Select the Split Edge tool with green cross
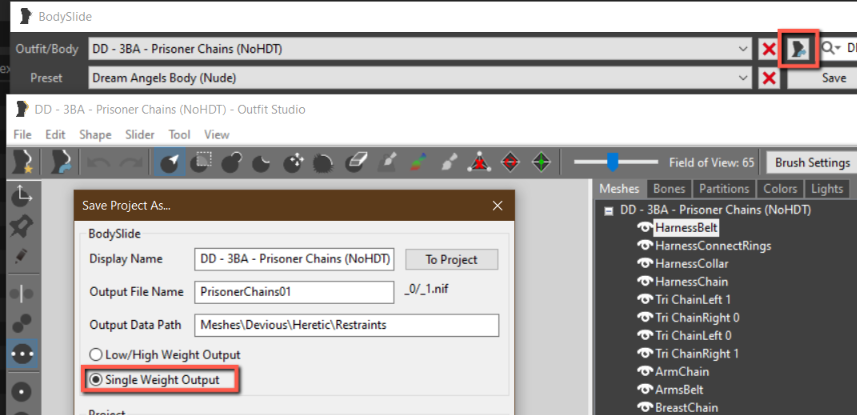Viewport: 857px width, 415px height. (x=541, y=162)
